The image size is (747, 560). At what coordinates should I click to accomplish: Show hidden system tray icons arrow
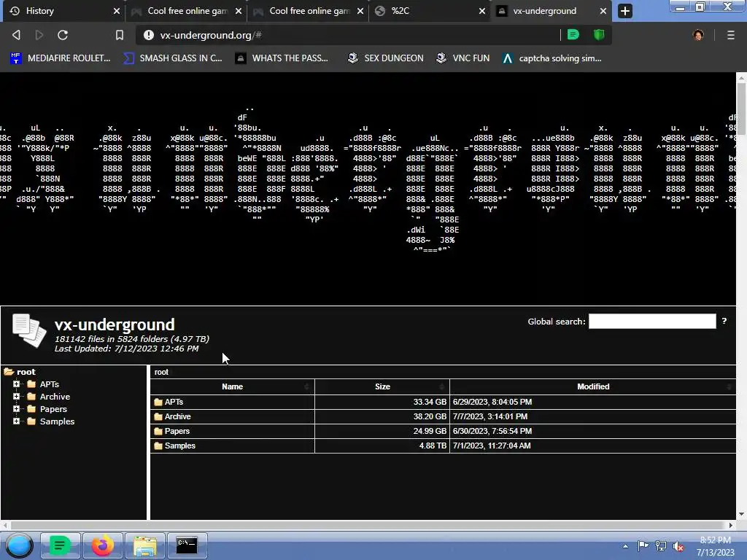(x=625, y=546)
